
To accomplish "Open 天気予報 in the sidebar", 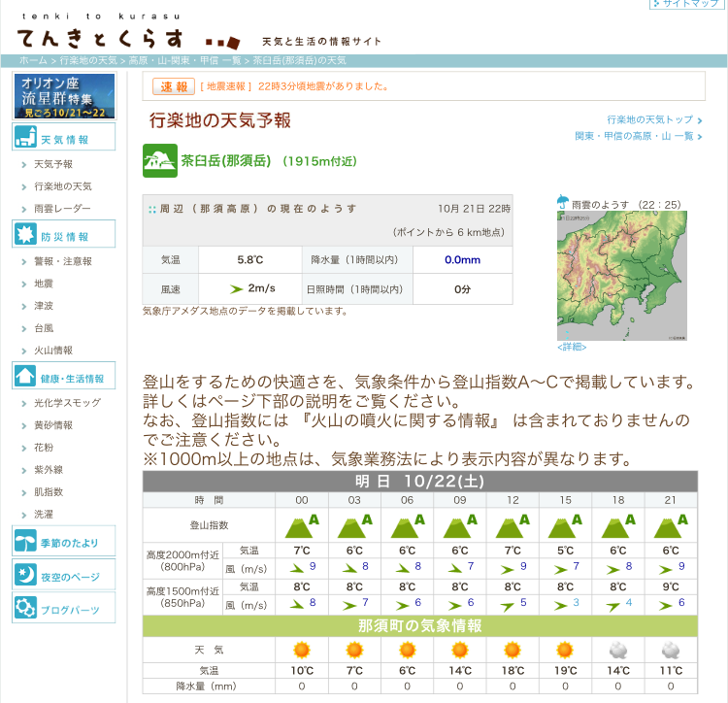I will coord(53,164).
